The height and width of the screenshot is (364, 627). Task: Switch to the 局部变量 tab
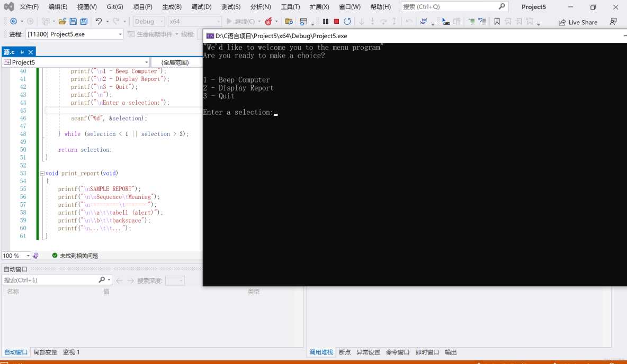45,352
